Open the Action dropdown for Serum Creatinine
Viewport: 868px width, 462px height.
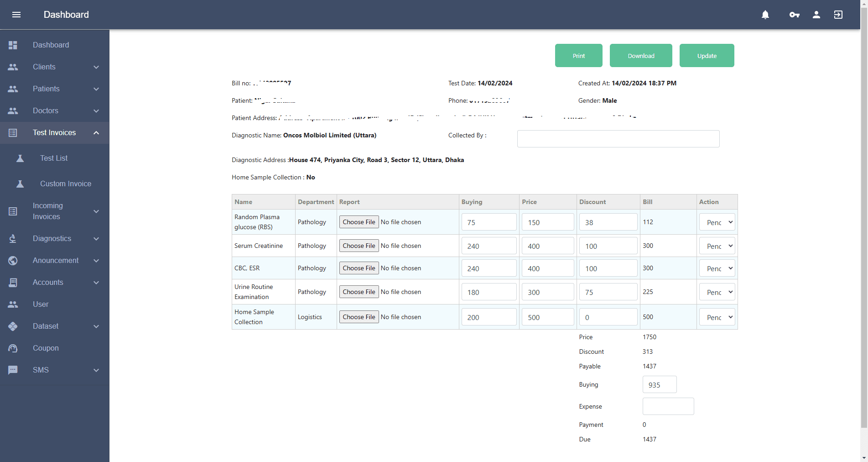point(717,246)
